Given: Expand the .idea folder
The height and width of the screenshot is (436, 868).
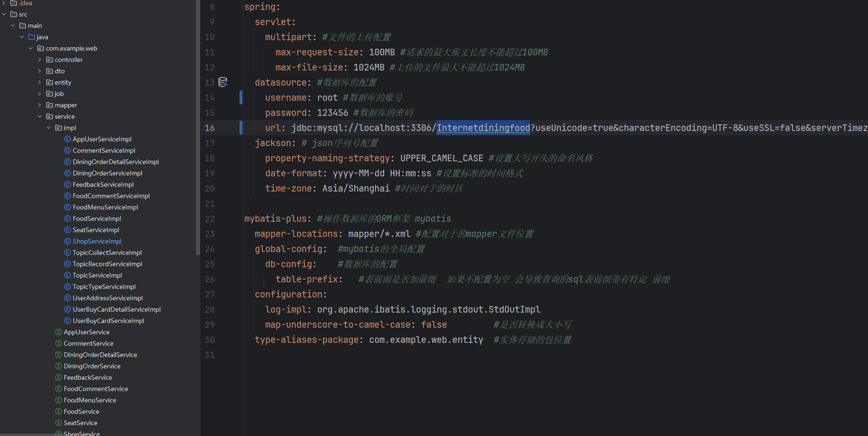Looking at the screenshot, I should coord(4,3).
